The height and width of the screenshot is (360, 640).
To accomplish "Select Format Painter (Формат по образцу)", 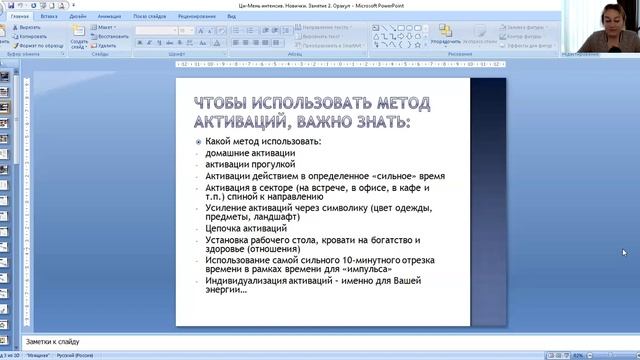I will click(x=38, y=46).
